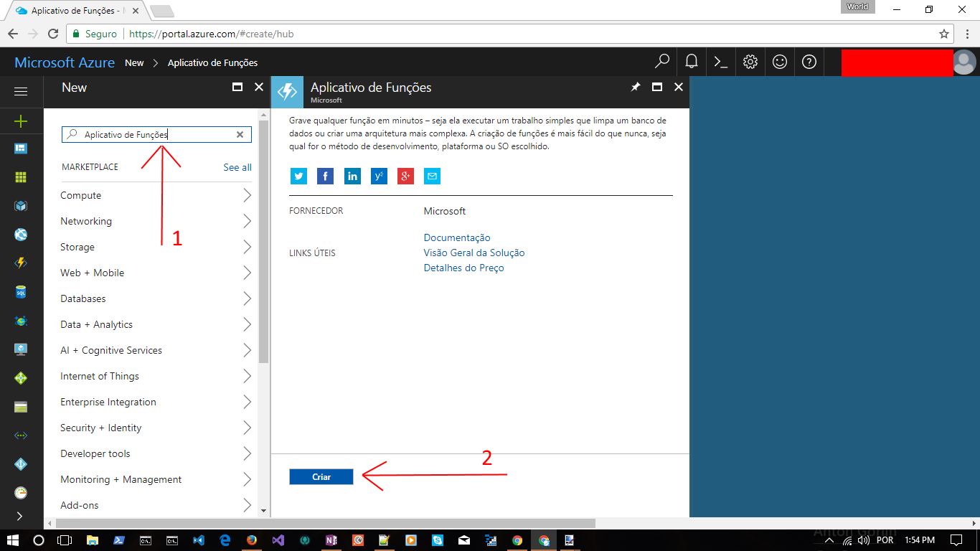Expand the Web + Mobile category
Viewport: 980px width, 551px height.
[156, 273]
